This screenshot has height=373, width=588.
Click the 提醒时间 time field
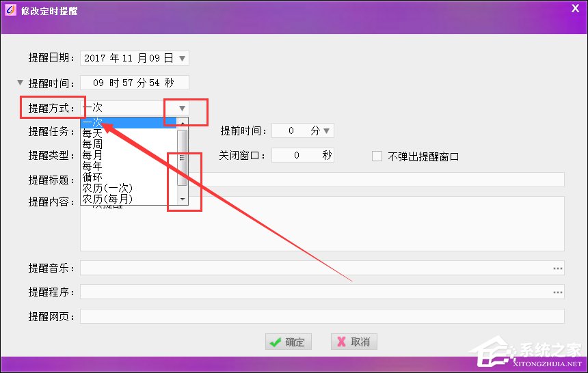pos(135,83)
